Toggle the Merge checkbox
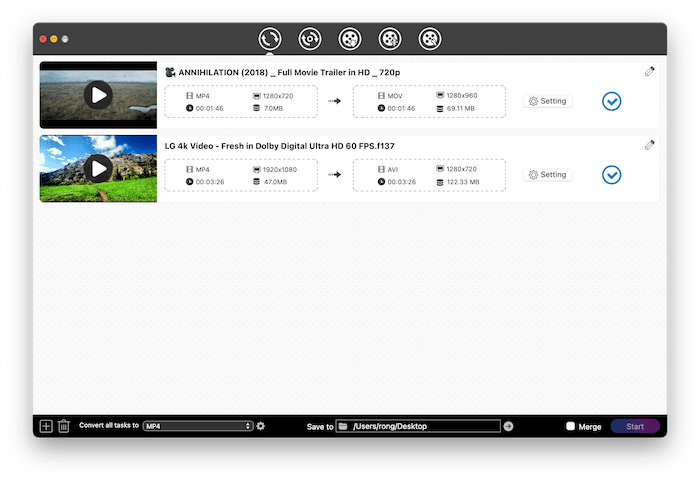Screen dimensions: 700x481 tap(570, 426)
